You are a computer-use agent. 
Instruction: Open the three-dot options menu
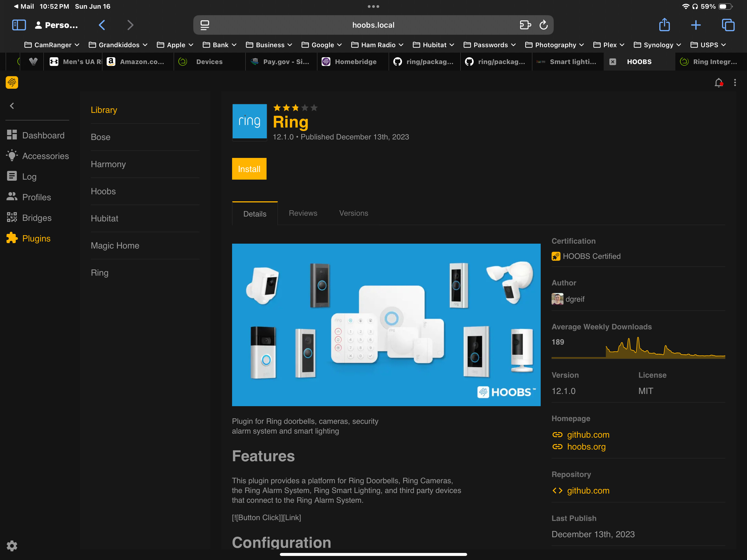(735, 83)
